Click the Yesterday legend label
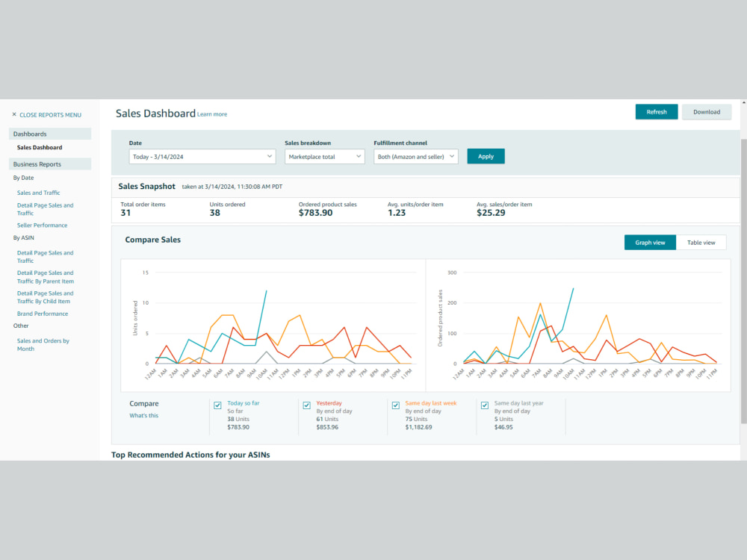Image resolution: width=747 pixels, height=560 pixels. point(329,403)
